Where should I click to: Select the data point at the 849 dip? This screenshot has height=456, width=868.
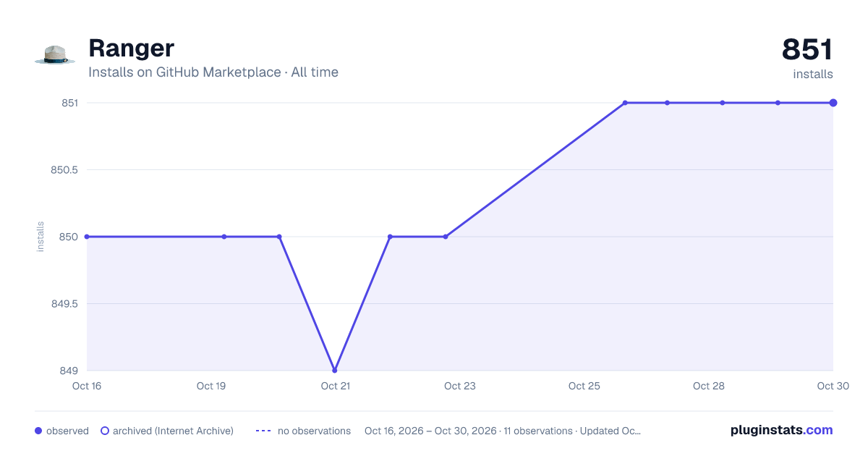334,371
